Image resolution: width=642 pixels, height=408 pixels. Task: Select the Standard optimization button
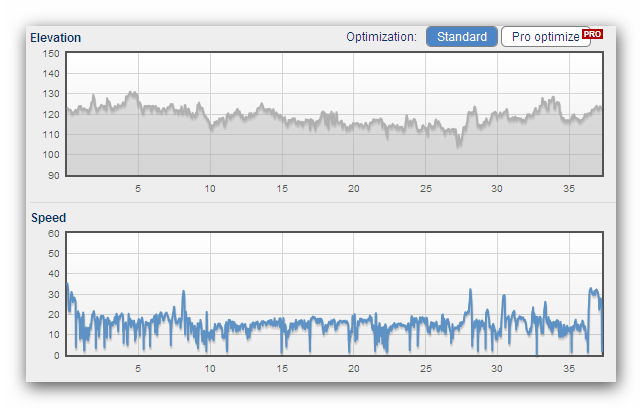(462, 37)
